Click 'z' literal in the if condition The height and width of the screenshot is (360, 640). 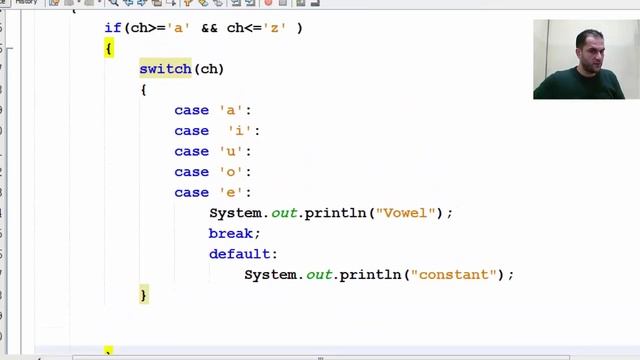tap(275, 28)
